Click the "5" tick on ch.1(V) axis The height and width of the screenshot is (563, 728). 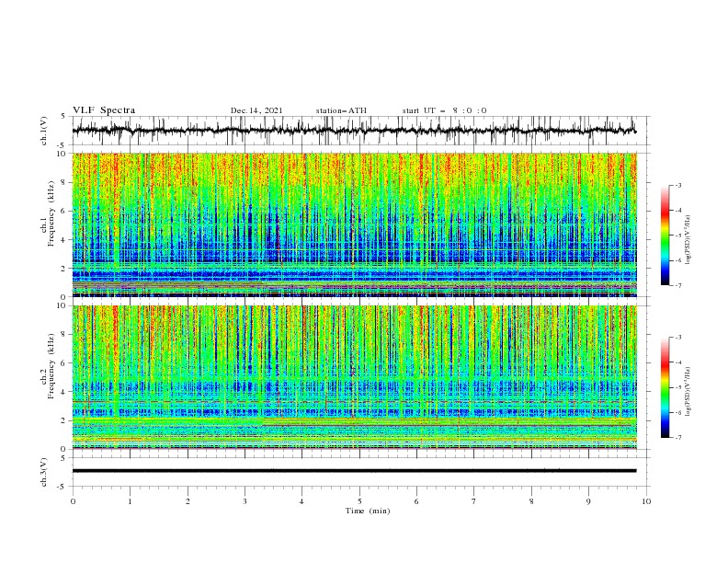pyautogui.click(x=65, y=116)
